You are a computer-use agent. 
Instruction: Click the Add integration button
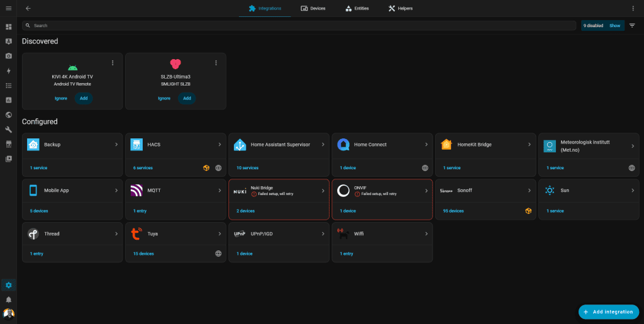pos(608,312)
